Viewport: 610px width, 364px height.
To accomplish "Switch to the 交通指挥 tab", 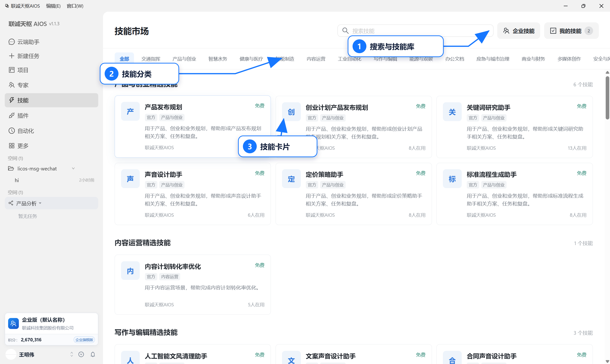I will (151, 59).
